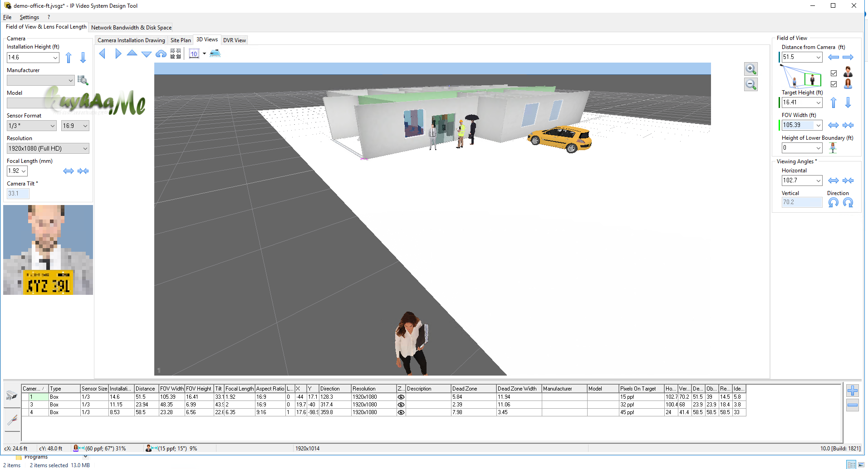This screenshot has width=868, height=469.
Task: Widen the focal length with the expand arrows
Action: coord(69,171)
